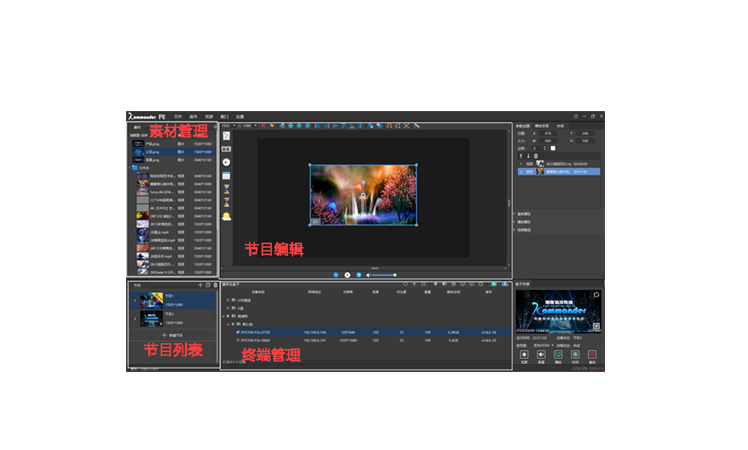This screenshot has height=450, width=748.
Task: Click the weather widget icon in editor sidebar
Action: point(226,215)
